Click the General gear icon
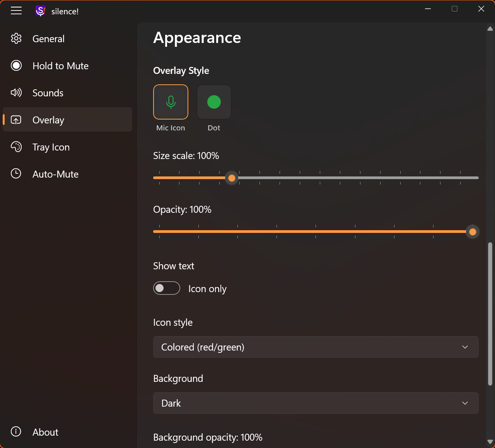This screenshot has height=448, width=495. [x=16, y=39]
